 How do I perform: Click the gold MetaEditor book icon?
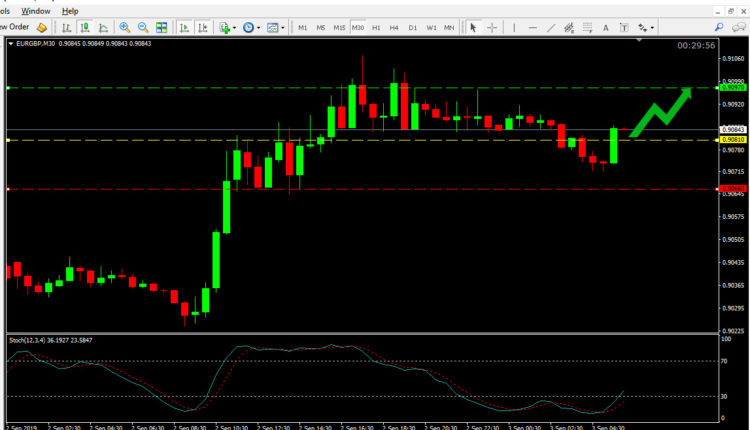tap(42, 28)
